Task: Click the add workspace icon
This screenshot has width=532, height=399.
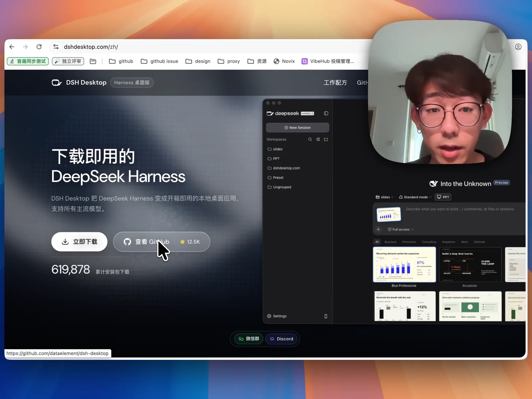Action: click(326, 139)
